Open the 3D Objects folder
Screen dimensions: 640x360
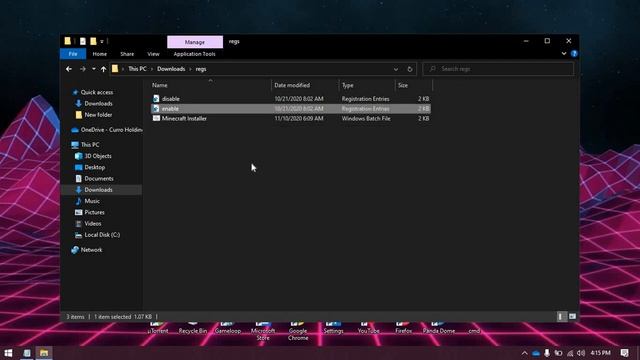[x=98, y=156]
